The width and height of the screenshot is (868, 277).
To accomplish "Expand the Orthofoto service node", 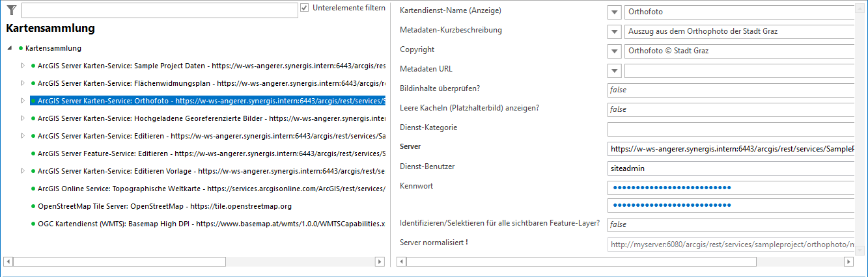I will coord(23,101).
